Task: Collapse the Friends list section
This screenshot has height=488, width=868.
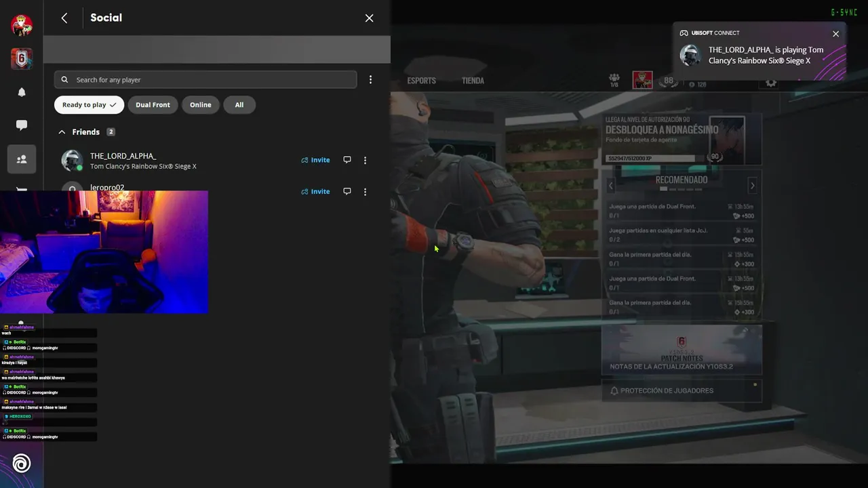Action: coord(62,132)
